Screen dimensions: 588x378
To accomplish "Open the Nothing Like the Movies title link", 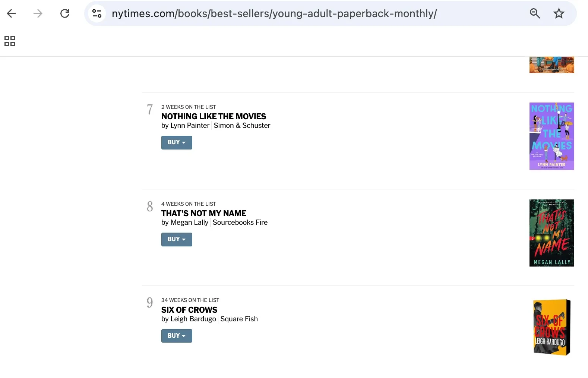I will click(214, 116).
